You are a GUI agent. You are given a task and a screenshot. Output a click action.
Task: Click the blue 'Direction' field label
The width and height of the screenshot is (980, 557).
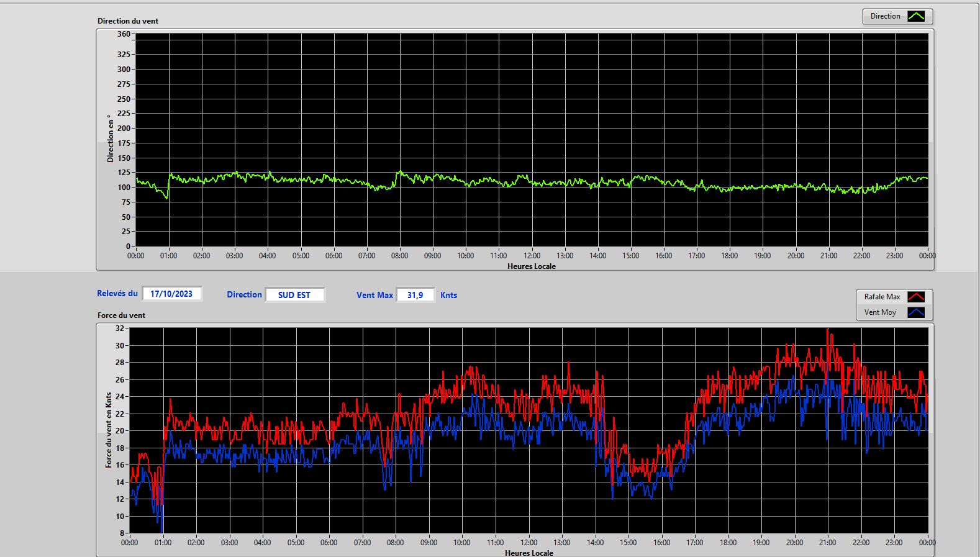244,295
